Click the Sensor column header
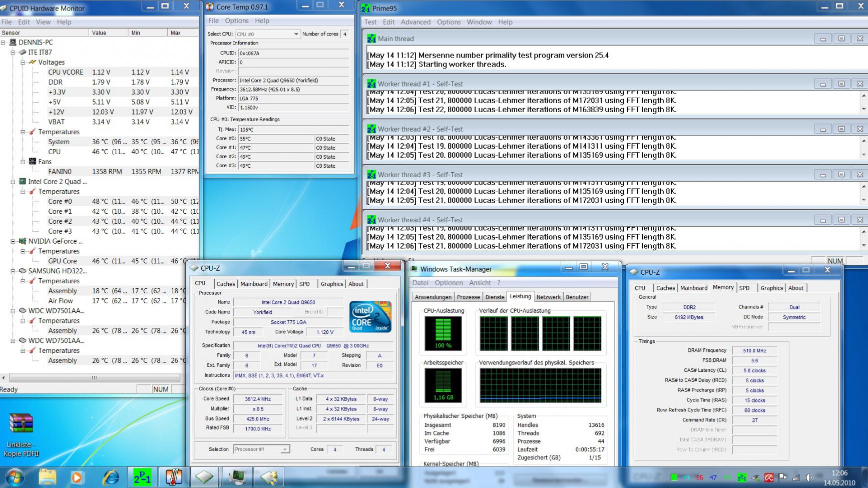The width and height of the screenshot is (868, 488). [44, 33]
